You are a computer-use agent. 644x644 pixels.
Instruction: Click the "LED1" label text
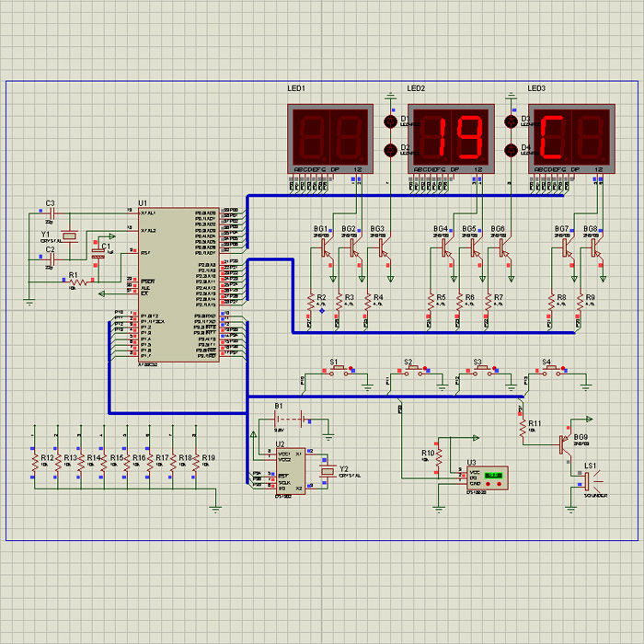[x=296, y=88]
